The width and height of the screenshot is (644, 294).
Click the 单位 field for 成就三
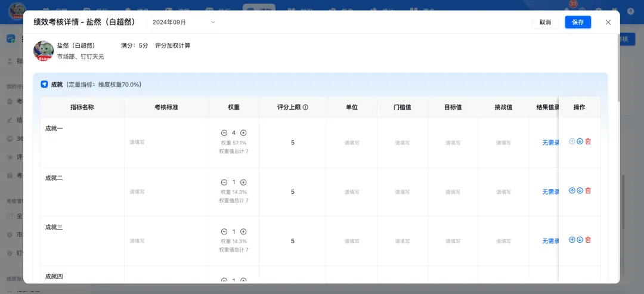pos(352,241)
